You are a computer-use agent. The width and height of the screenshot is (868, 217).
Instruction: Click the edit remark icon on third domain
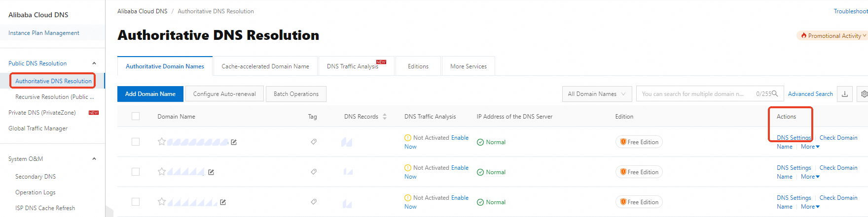pyautogui.click(x=223, y=202)
